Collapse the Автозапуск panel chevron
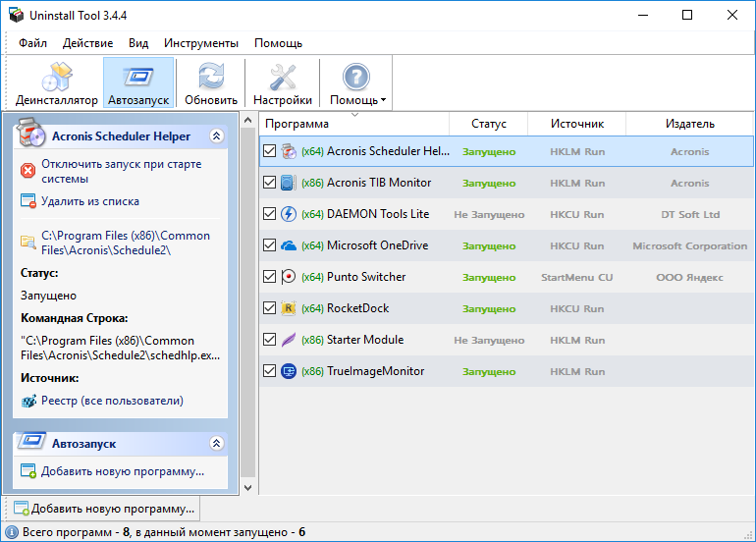 coord(216,443)
